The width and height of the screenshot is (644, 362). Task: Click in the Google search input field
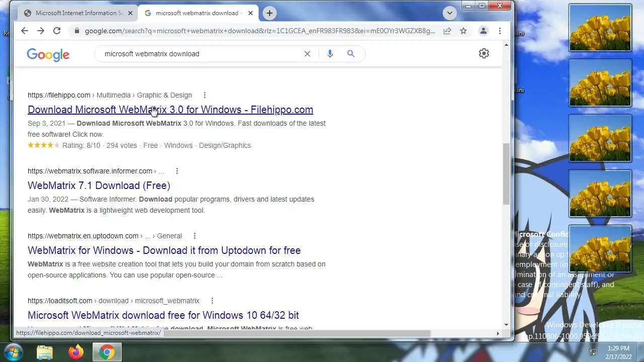(201, 54)
